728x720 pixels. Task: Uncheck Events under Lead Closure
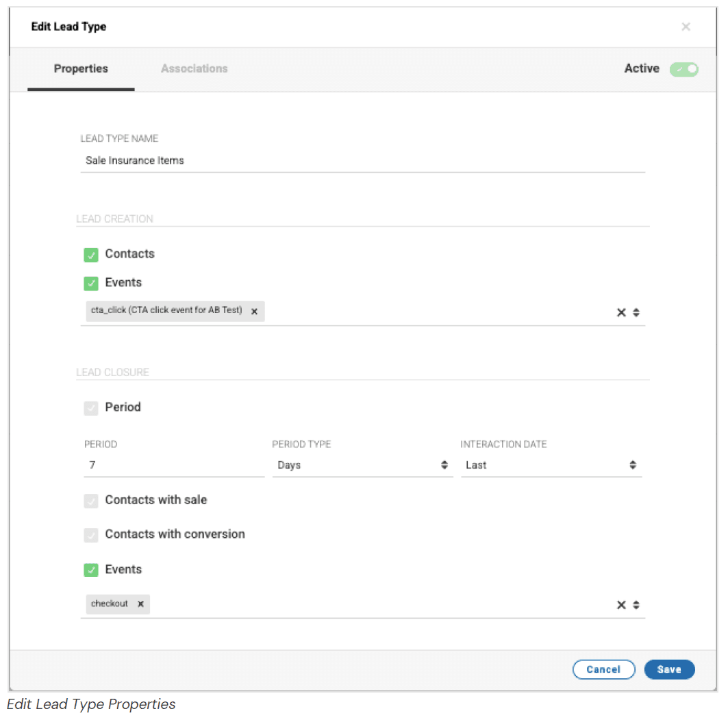coord(91,570)
